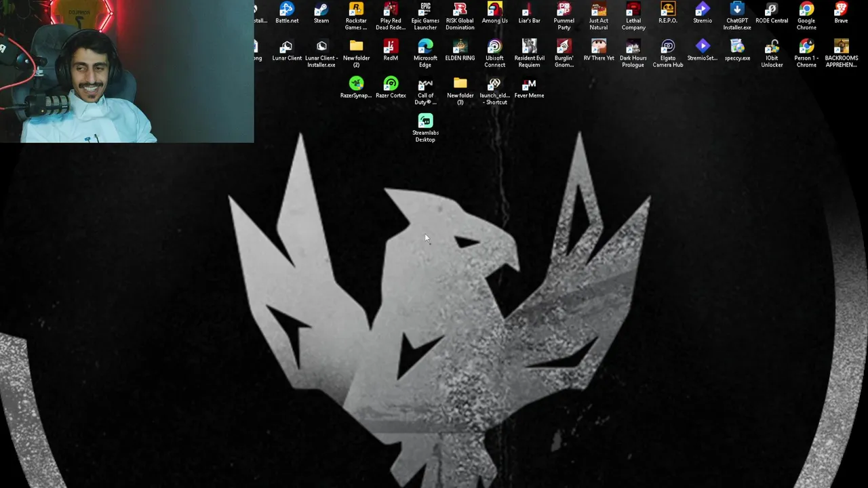Select the Burglin' Gnomes shortcut

click(564, 54)
